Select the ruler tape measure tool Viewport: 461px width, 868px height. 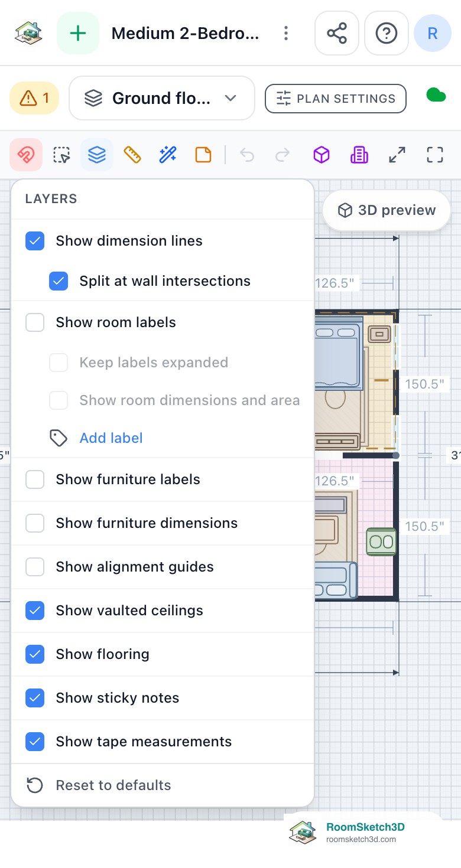[132, 155]
